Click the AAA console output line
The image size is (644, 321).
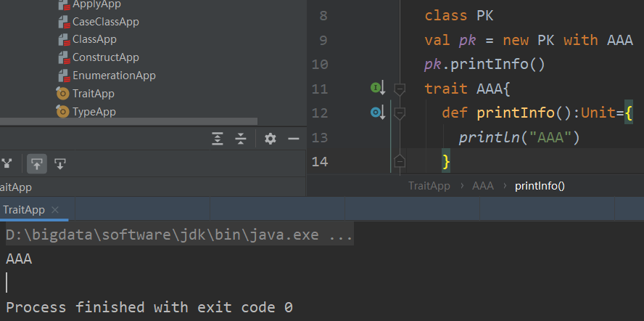19,259
